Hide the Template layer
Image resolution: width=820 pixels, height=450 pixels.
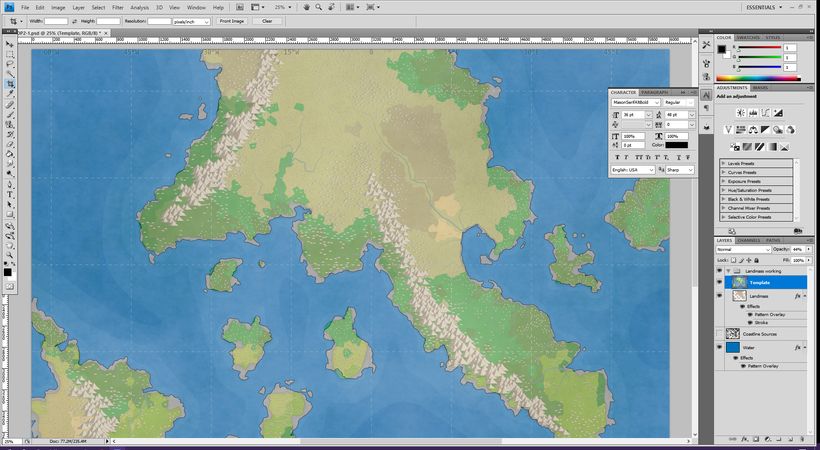(x=719, y=282)
